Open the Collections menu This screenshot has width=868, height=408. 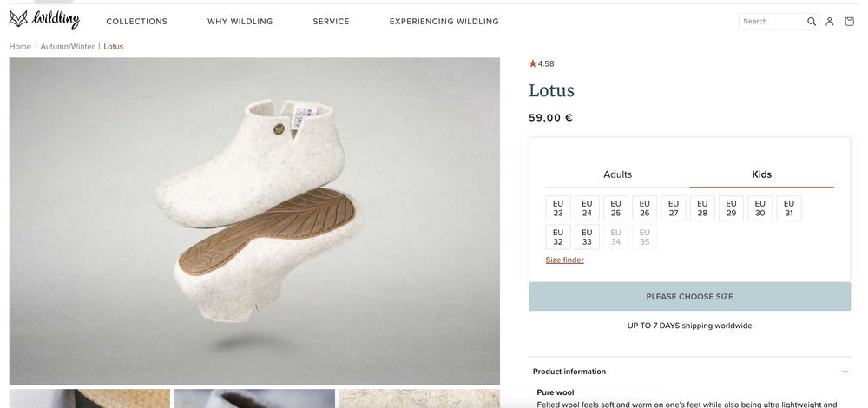click(136, 22)
